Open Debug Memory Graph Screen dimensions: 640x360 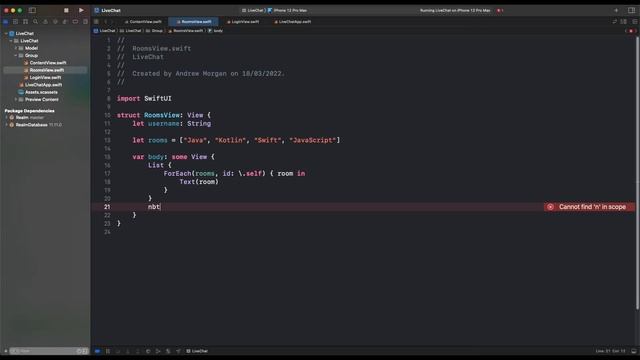coord(158,351)
